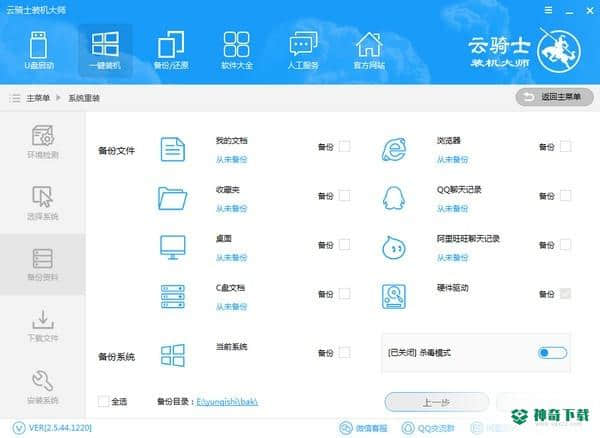Image resolution: width=600 pixels, height=438 pixels.
Task: Tick the 全选 select-all checkbox
Action: [103, 401]
